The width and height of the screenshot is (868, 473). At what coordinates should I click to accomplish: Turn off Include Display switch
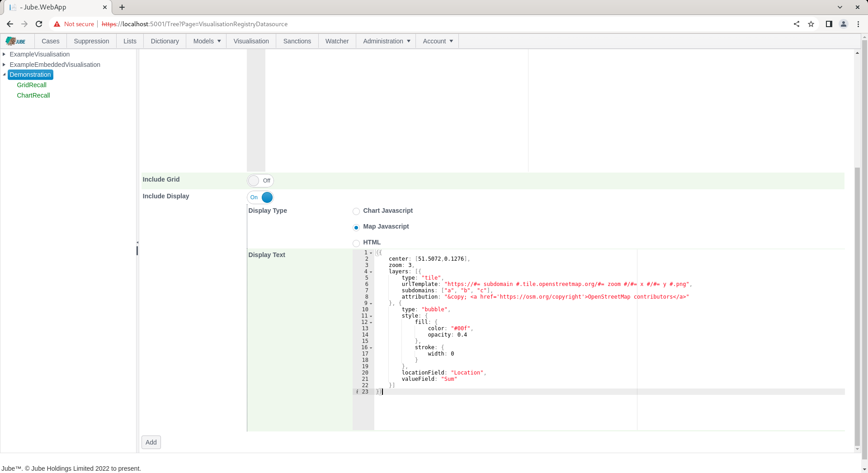click(x=260, y=197)
